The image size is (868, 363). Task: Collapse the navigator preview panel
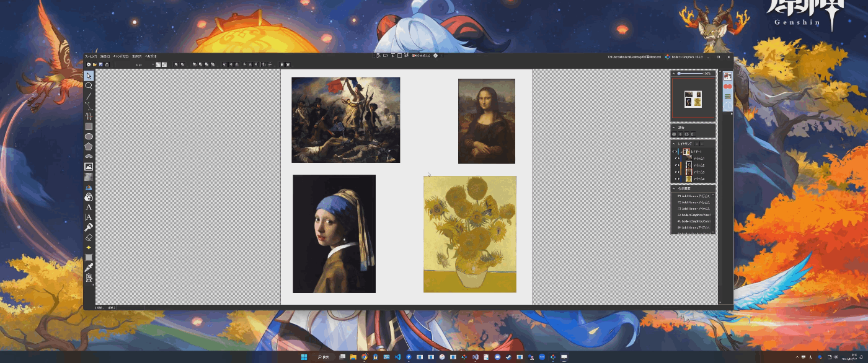(x=674, y=73)
